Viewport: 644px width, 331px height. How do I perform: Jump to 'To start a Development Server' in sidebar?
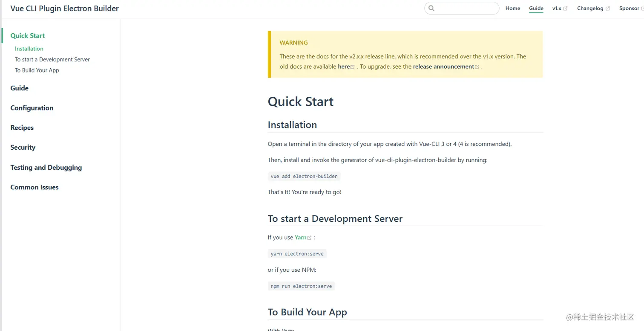click(52, 59)
